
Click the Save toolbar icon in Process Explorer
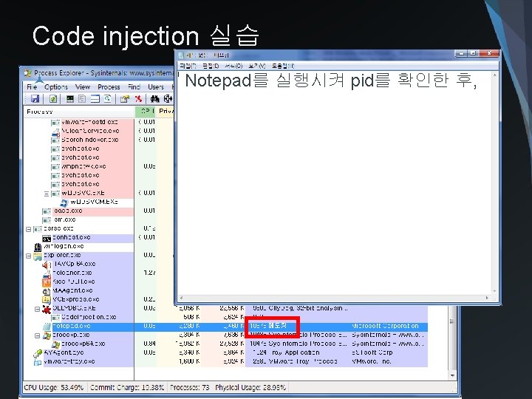pyautogui.click(x=35, y=99)
